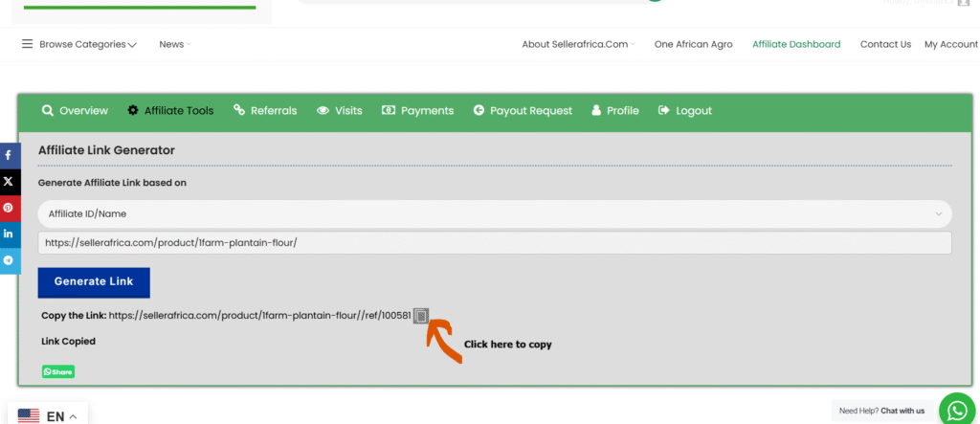
Task: Click the product URL input field
Action: click(x=495, y=243)
